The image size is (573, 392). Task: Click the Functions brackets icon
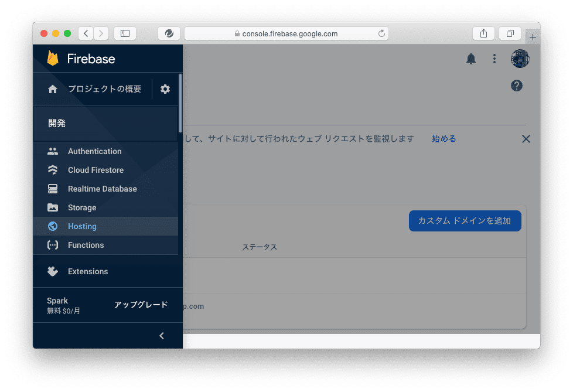[x=53, y=245]
